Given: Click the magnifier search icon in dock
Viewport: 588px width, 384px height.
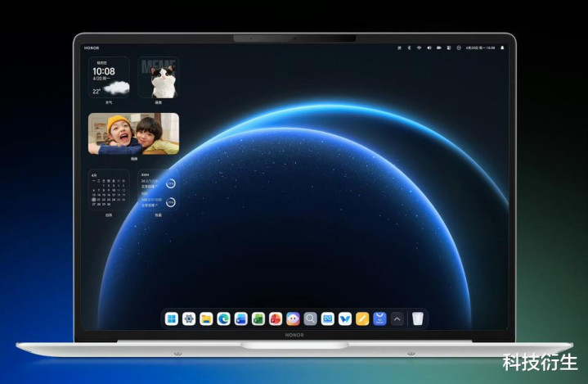Looking at the screenshot, I should tap(310, 319).
